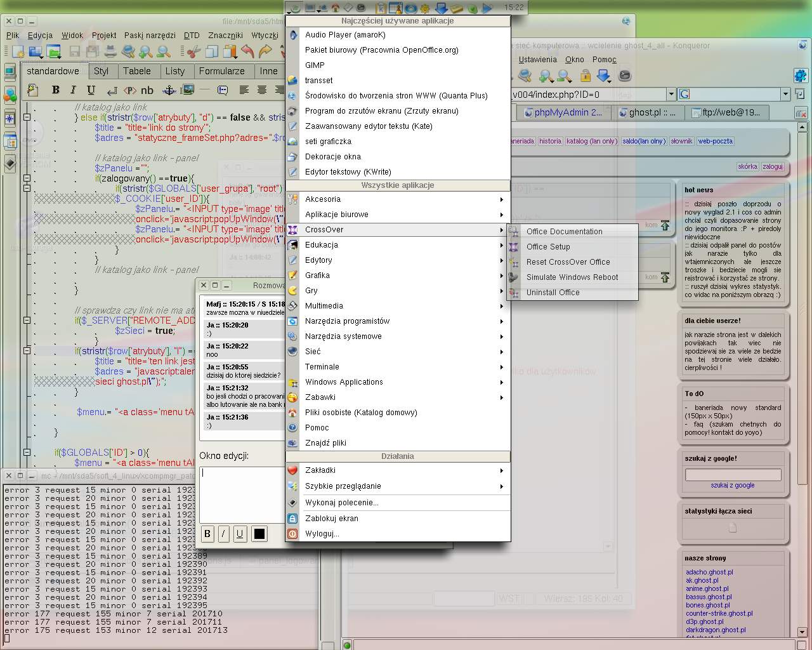Click the home icon on the top panel

coord(335,8)
